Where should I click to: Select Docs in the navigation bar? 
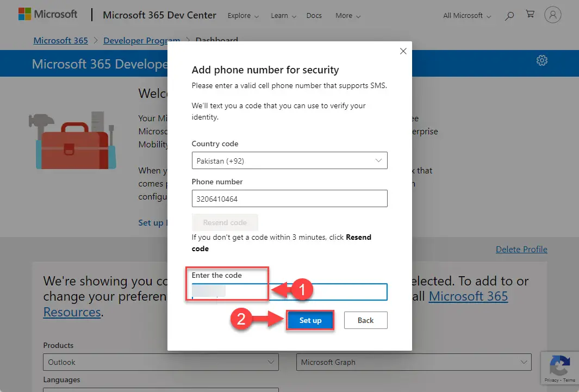[314, 16]
